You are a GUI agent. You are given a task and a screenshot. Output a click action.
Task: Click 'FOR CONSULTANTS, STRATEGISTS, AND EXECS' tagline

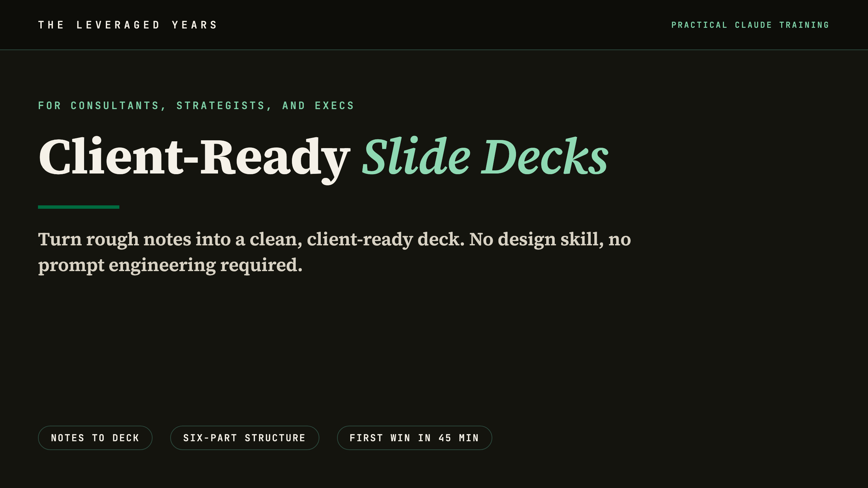[x=196, y=106]
